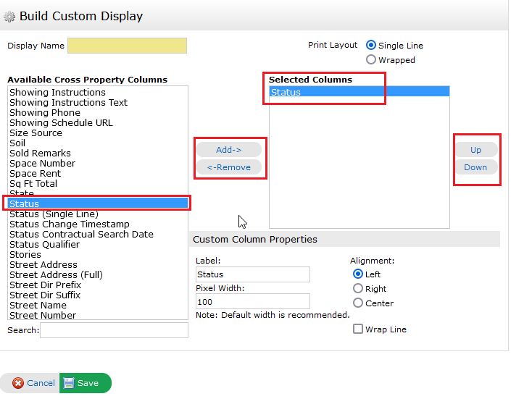This screenshot has width=532, height=412.
Task: Select the Stories column
Action: tap(98, 254)
